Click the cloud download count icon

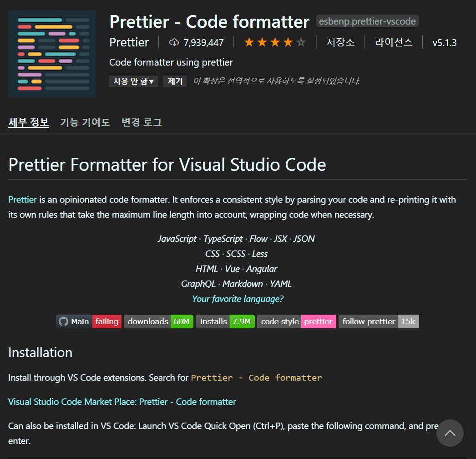(174, 42)
